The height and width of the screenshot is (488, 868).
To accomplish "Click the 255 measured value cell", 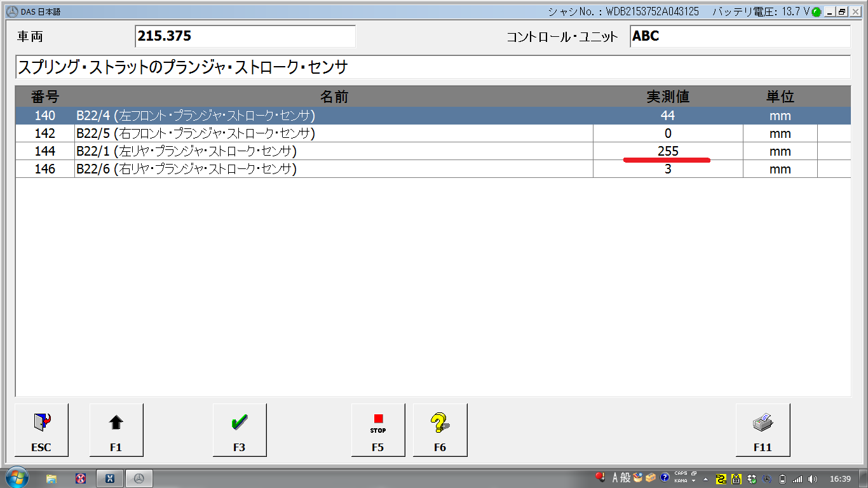I will pos(668,151).
